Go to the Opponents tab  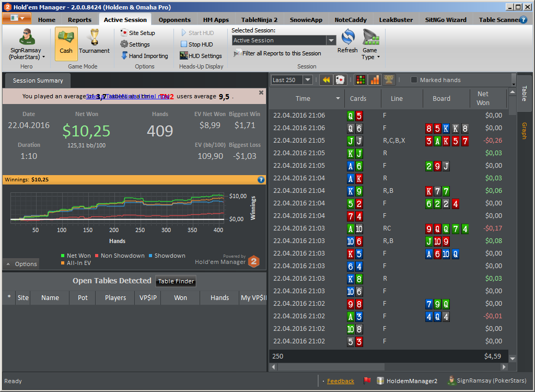click(175, 20)
